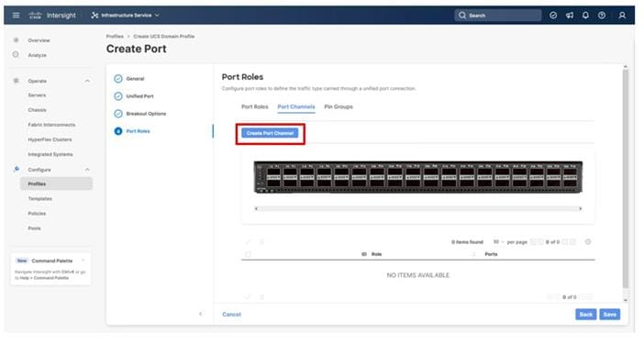Click the Back button

[585, 314]
